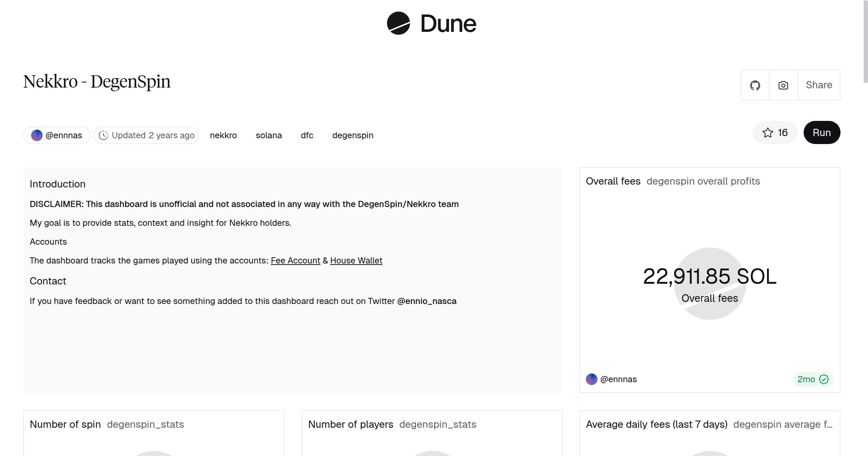Click the avatar in Overall fees card footer
This screenshot has height=456, width=868.
[x=591, y=379]
